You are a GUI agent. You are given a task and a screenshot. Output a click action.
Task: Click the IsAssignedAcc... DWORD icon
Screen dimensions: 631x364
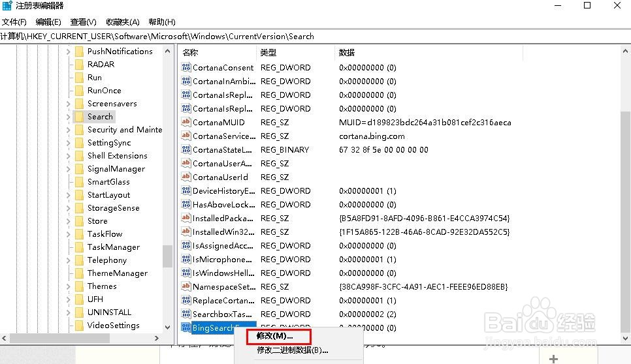click(186, 245)
